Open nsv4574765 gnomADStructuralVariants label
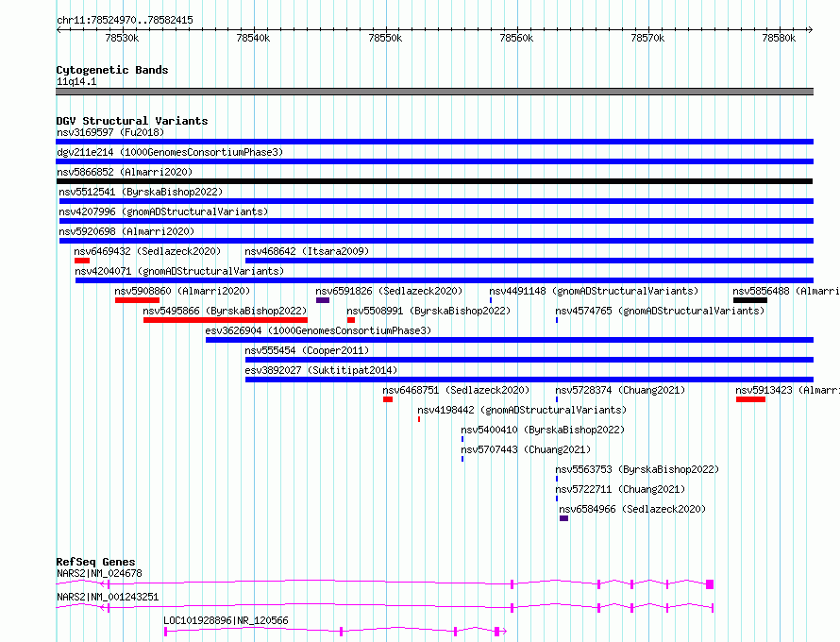This screenshot has width=840, height=642. click(x=660, y=311)
